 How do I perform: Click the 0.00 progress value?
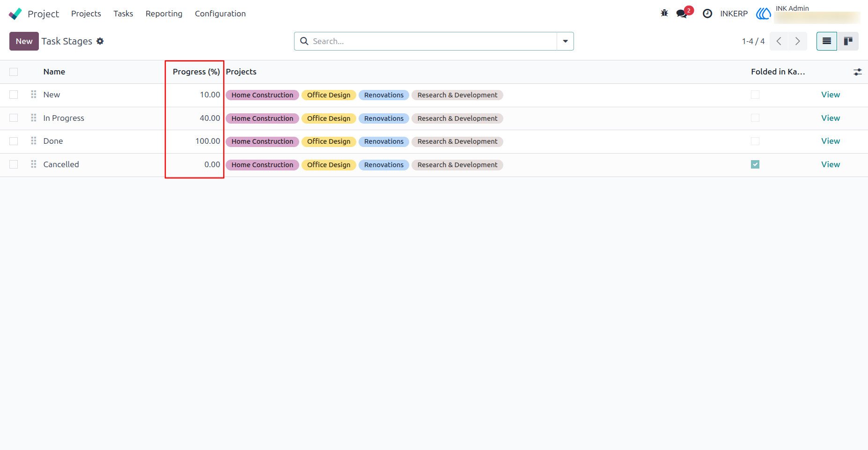tap(212, 164)
